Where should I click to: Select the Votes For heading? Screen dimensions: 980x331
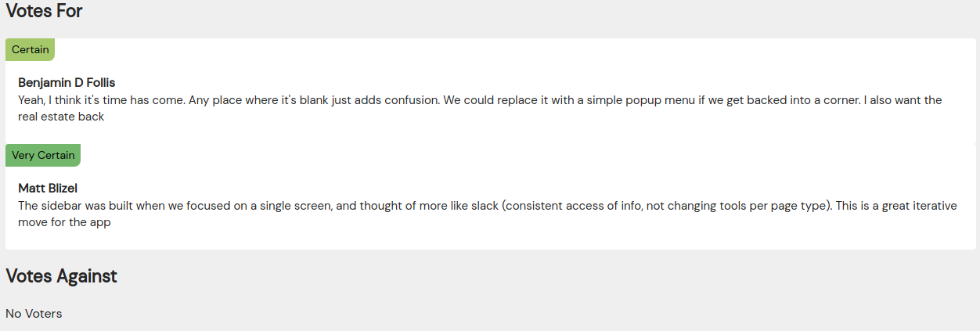(44, 11)
